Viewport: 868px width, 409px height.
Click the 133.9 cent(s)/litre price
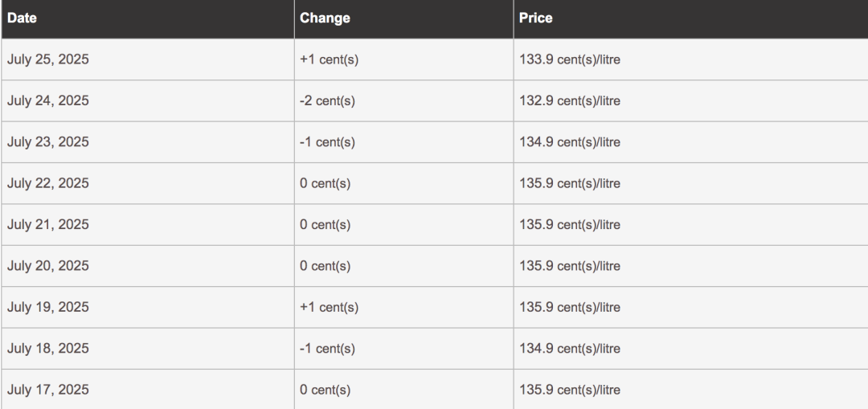(570, 59)
